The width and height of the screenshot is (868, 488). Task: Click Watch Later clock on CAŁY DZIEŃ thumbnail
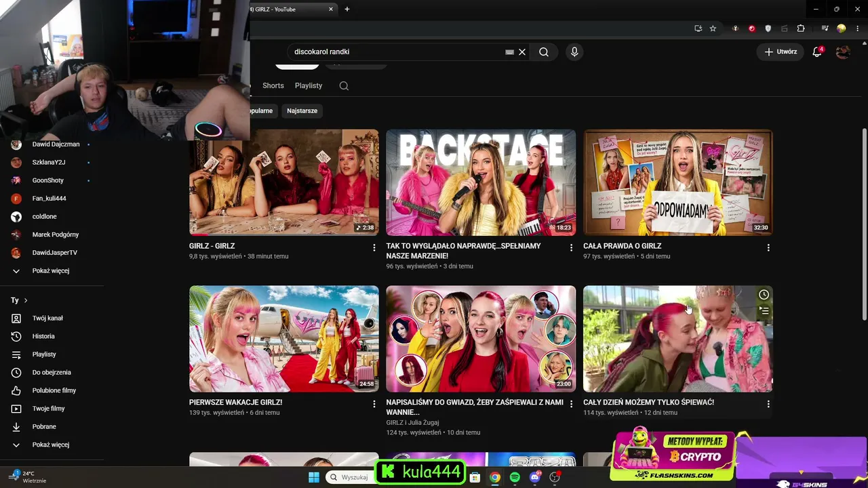[x=764, y=295]
